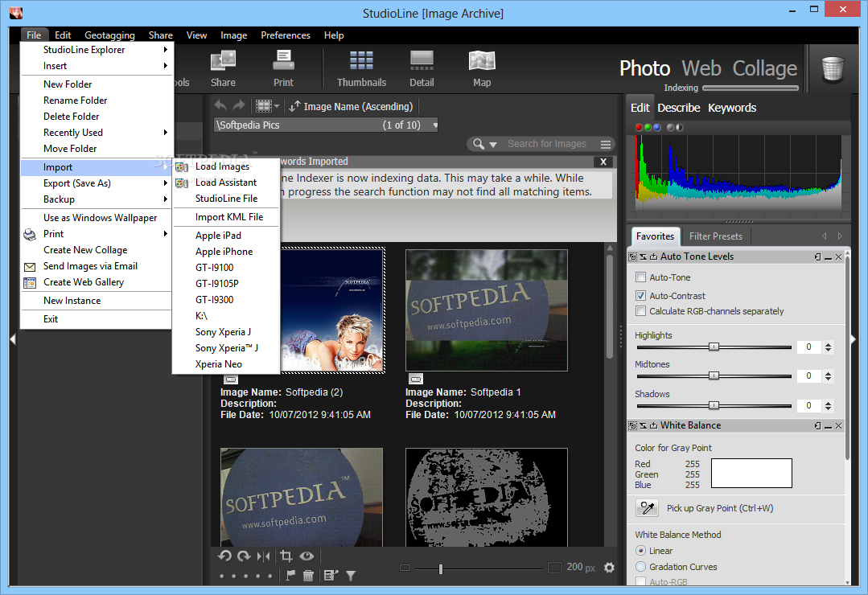Click the large thumbnail size icon right of slider
Viewport: 868px width, 595px height.
[x=554, y=568]
